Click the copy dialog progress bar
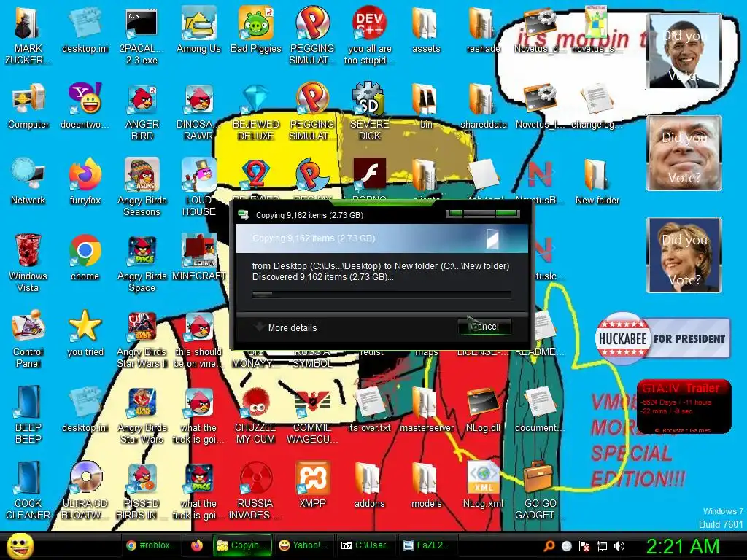The height and width of the screenshot is (560, 747). pos(382,295)
